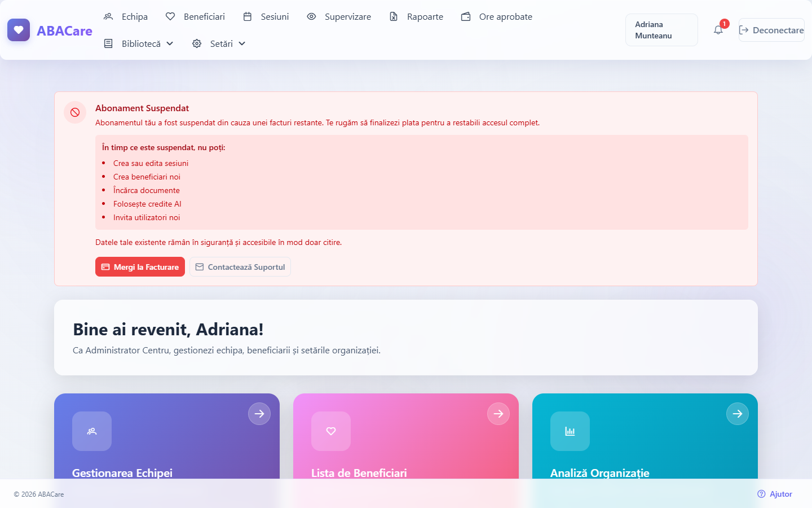
Task: Click the chart icon on Analiză Organizație card
Action: (x=570, y=431)
